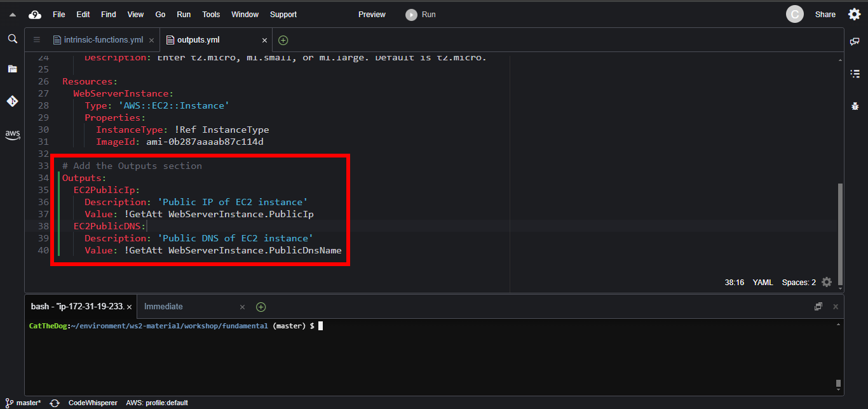868x409 pixels.
Task: Open the search panel magnifier icon
Action: coord(12,39)
